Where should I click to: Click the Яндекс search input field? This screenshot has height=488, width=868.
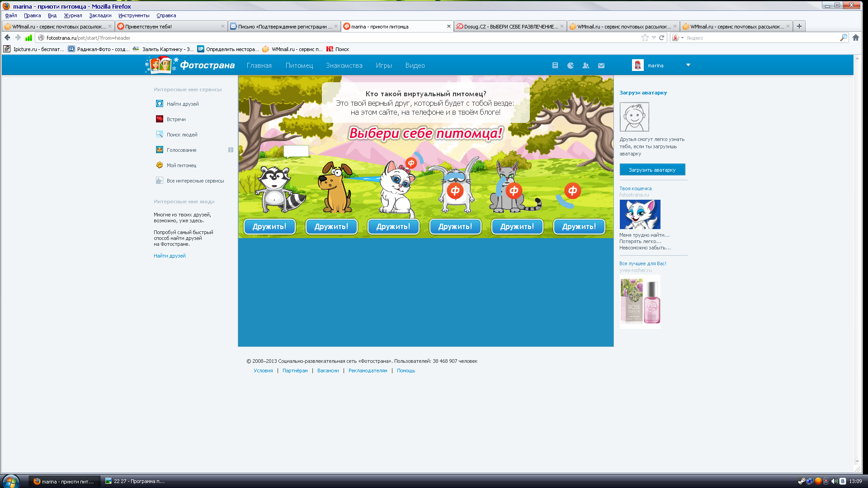760,38
